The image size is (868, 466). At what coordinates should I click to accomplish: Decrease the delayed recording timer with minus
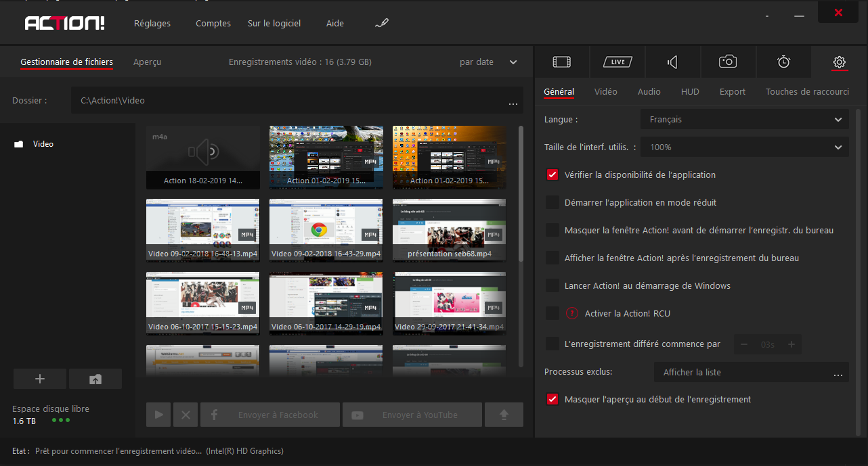[x=745, y=344]
